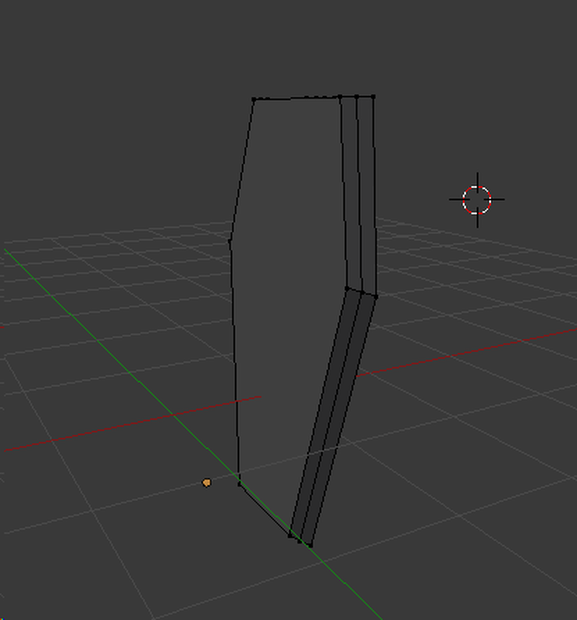Select the mesh's top-left corner vertex

pos(254,99)
